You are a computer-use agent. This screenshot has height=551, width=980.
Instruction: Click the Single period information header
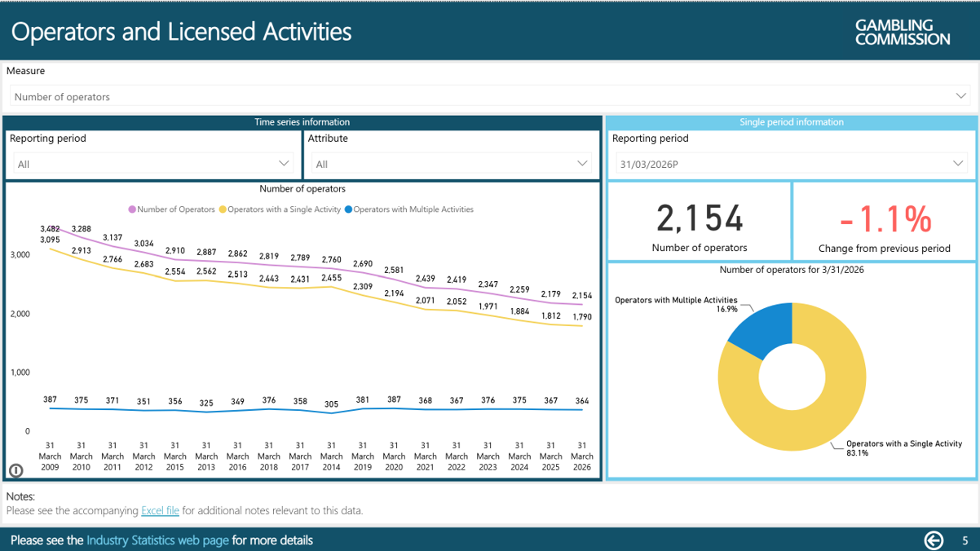[x=792, y=122]
